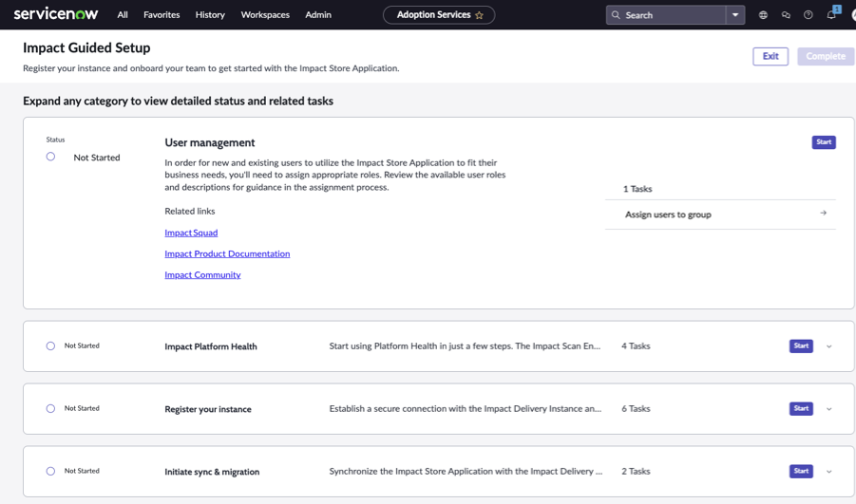This screenshot has width=856, height=504.
Task: Click the Impact Platform Health title
Action: [x=211, y=346]
